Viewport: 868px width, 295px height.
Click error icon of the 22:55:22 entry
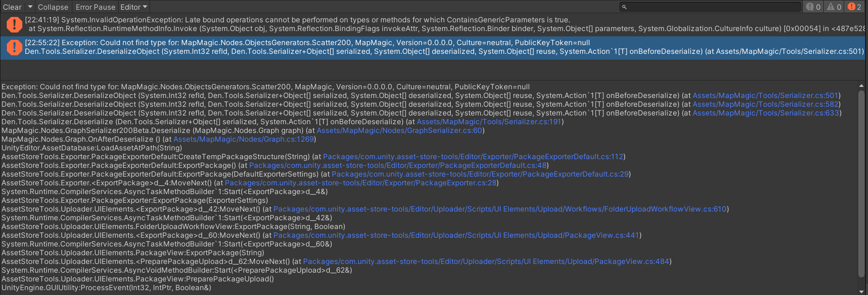[x=14, y=47]
